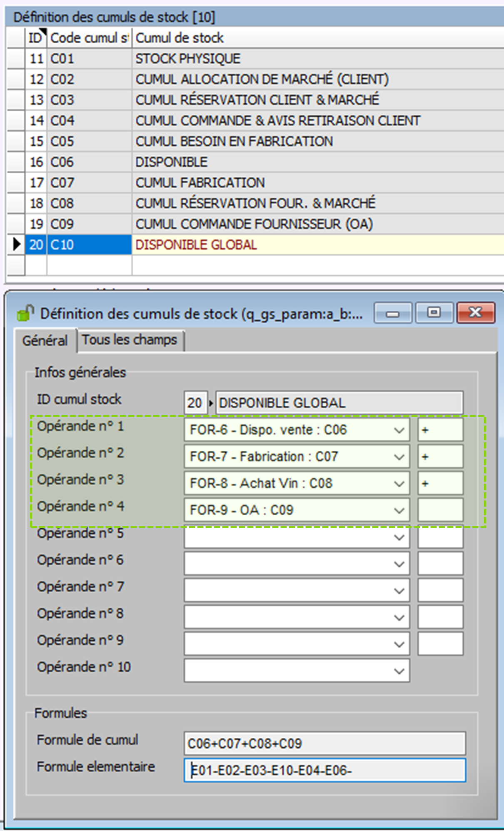Screen dimensions: 504x831
Task: Click the Formule elementaire input field
Action: click(324, 770)
